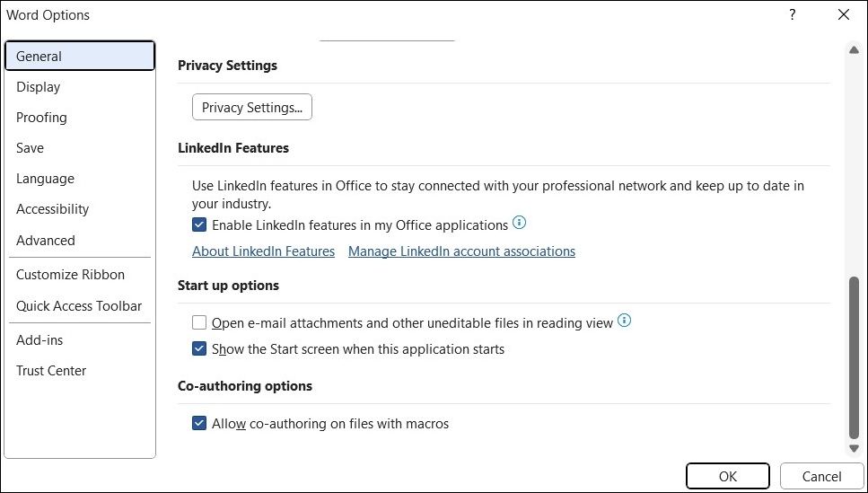Enable Open e-mail attachments in reading view

199,322
